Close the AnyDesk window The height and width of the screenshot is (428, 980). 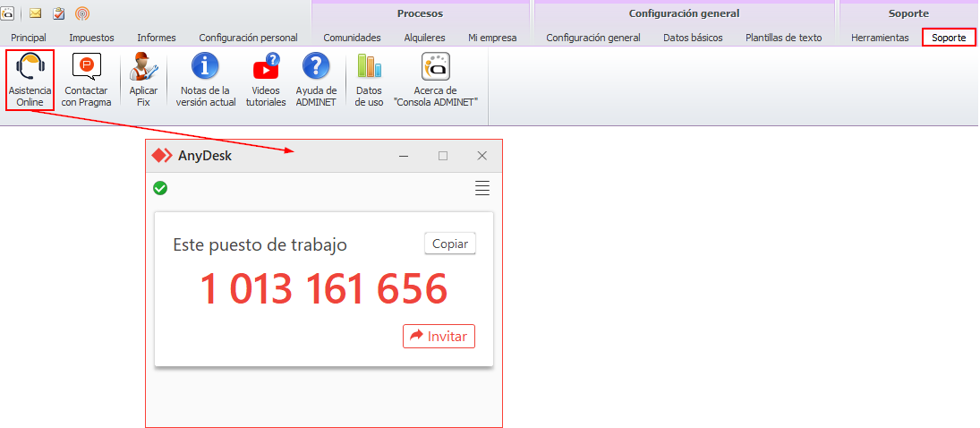click(481, 156)
